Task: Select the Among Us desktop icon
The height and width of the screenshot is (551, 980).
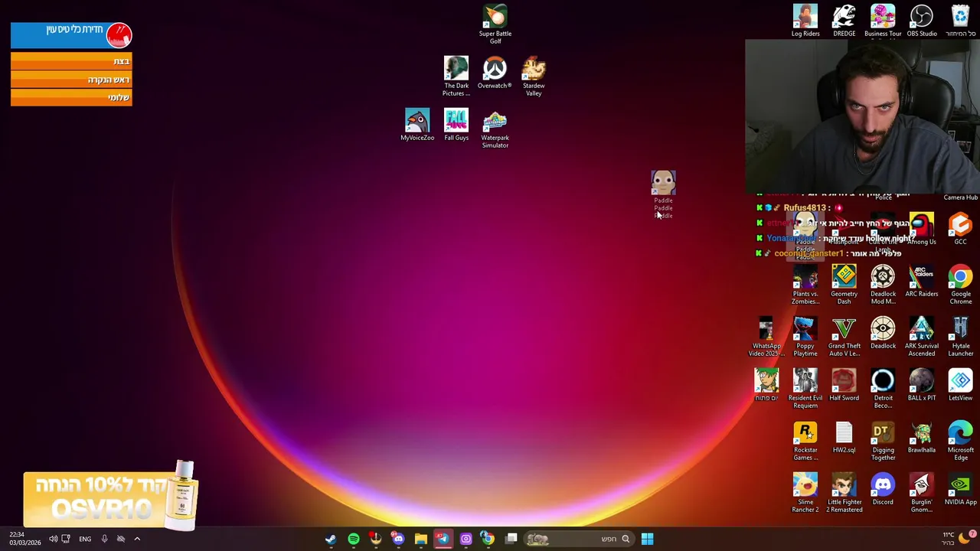Action: [x=922, y=229]
